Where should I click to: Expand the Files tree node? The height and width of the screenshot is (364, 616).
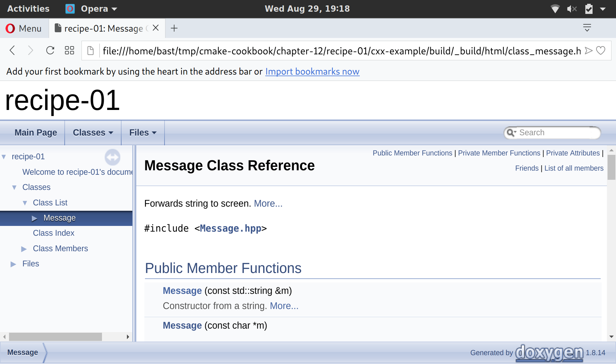click(x=13, y=264)
